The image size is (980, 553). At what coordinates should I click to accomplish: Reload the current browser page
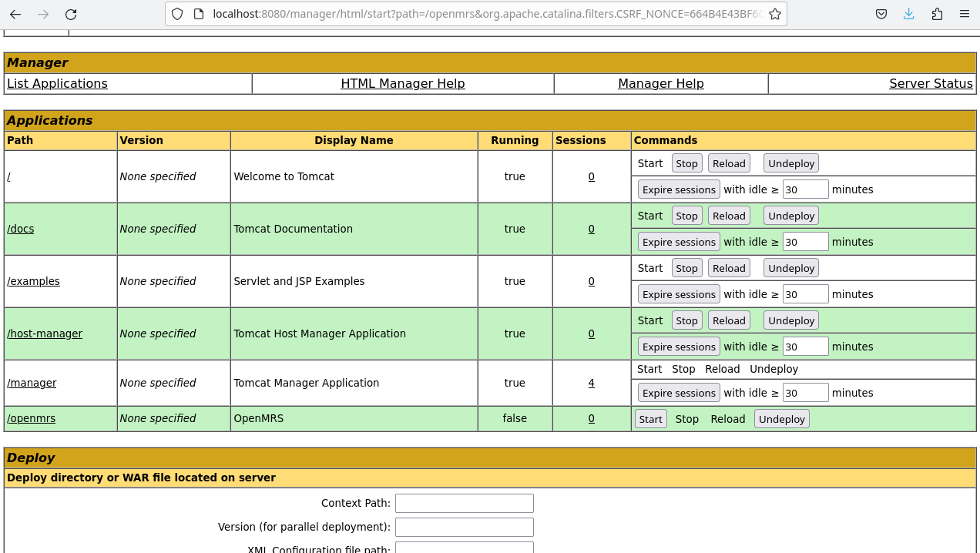pos(71,14)
